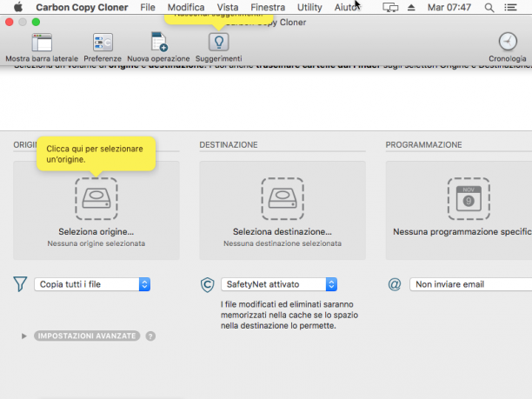This screenshot has width=532, height=399.
Task: Click the Nessuna destinazione selezionata text
Action: pyautogui.click(x=283, y=243)
